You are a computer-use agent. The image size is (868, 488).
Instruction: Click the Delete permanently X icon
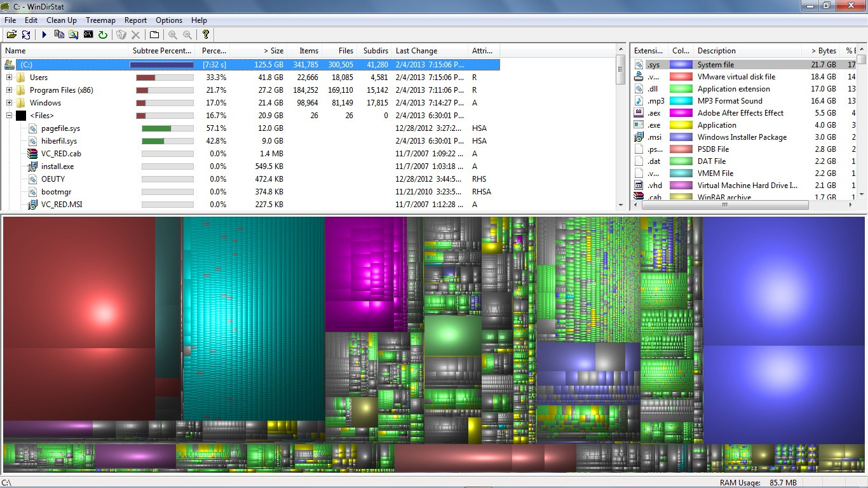[135, 34]
